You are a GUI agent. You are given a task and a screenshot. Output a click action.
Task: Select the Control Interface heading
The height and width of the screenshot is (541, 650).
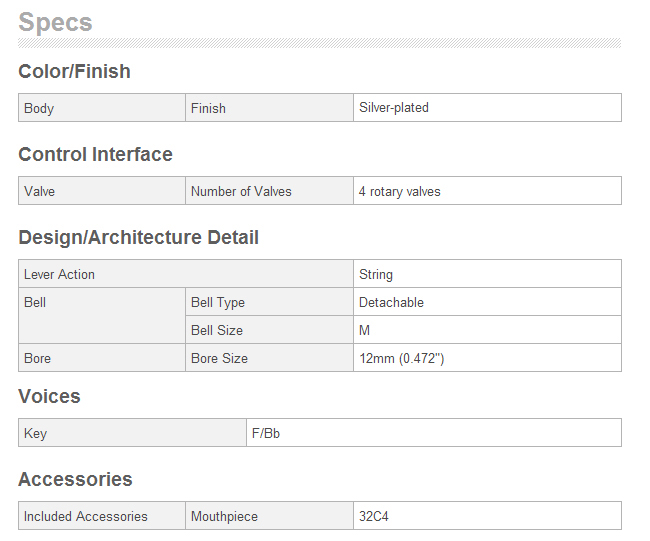(95, 154)
